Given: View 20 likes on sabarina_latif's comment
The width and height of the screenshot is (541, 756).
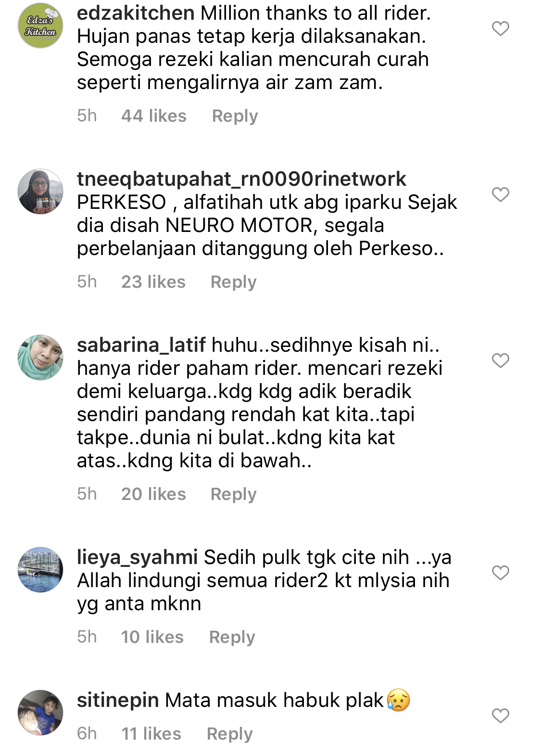Looking at the screenshot, I should (x=153, y=494).
